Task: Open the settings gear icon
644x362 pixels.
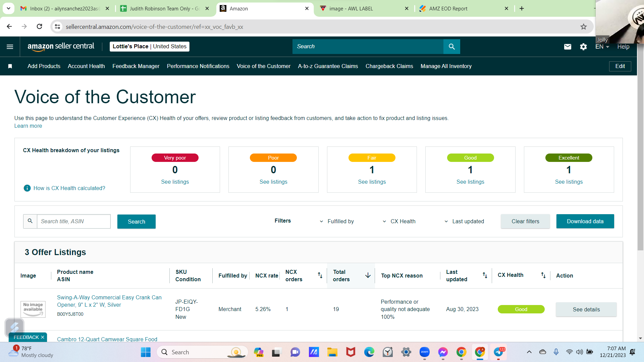Action: (x=584, y=47)
